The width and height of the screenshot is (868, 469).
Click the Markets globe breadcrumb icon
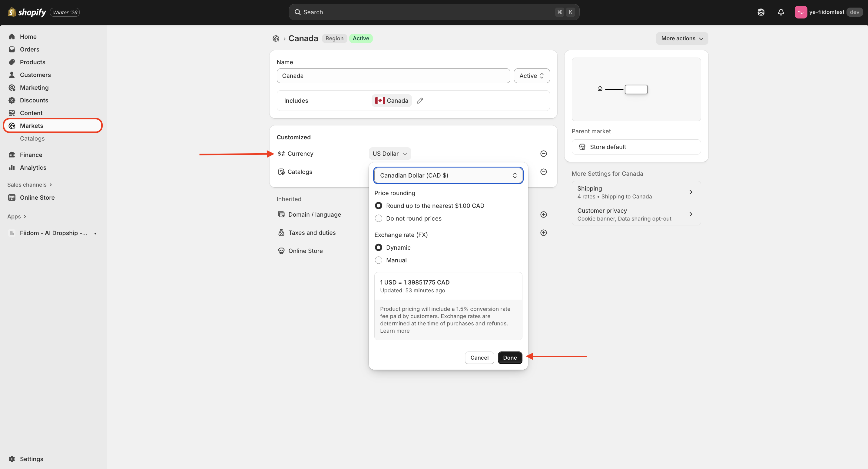coord(276,38)
